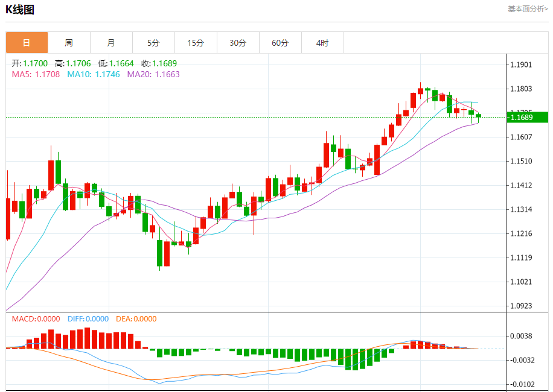Screen dimensions: 553x392
Task: Click the 1.1119 price axis label
Action: (x=521, y=258)
